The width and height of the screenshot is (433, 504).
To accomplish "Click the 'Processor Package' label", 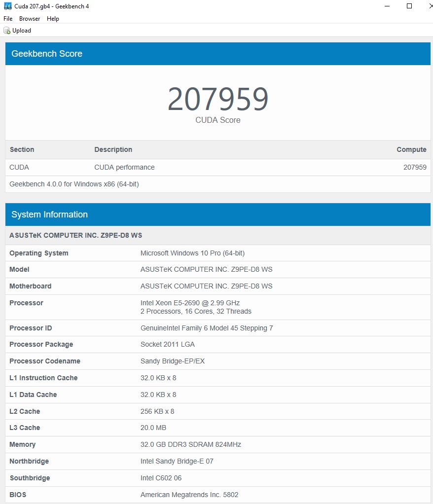I will [x=41, y=344].
